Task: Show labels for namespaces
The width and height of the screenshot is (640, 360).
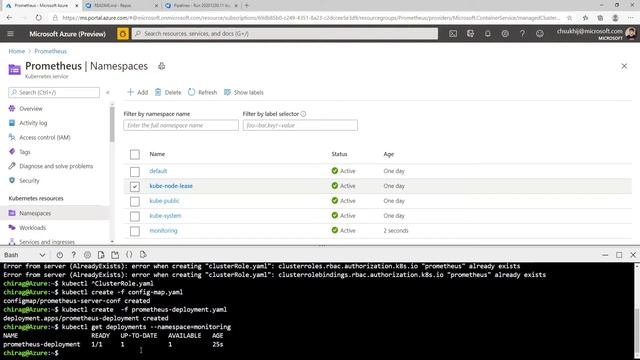Action: (x=244, y=92)
